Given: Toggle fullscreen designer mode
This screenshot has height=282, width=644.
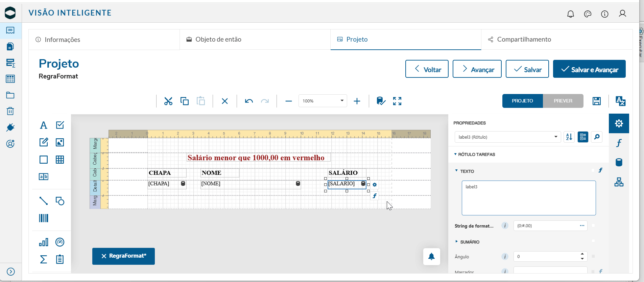Looking at the screenshot, I should click(x=397, y=101).
